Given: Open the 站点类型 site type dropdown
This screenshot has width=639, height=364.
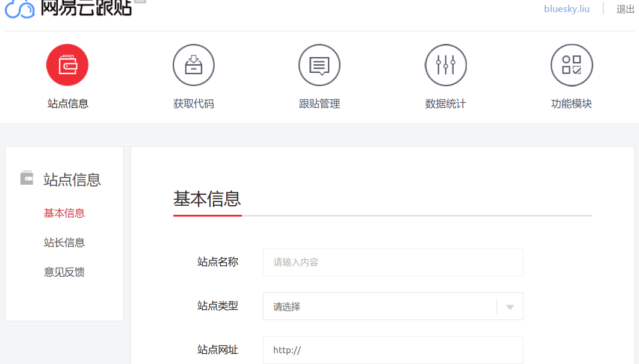Looking at the screenshot, I should [x=393, y=306].
